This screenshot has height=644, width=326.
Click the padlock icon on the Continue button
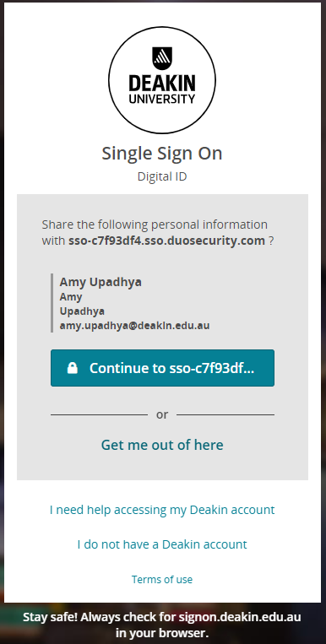click(73, 368)
